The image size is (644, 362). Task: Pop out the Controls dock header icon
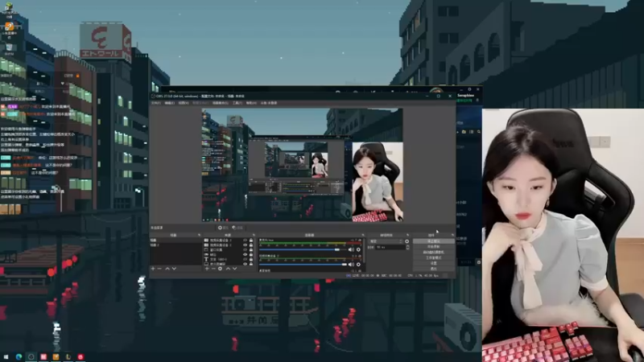point(453,235)
